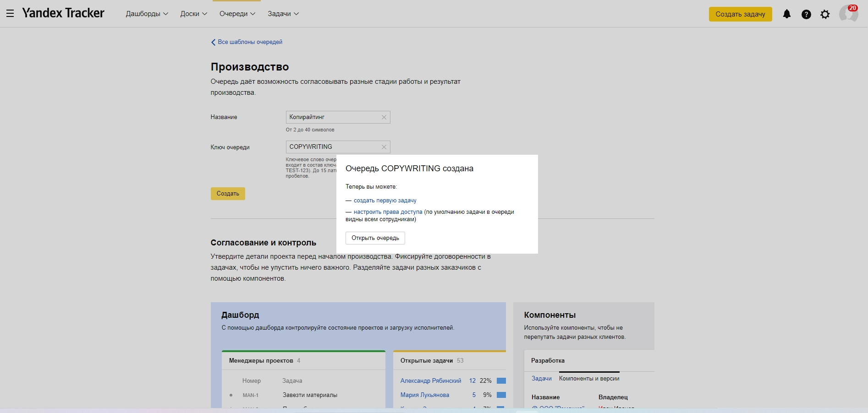The height and width of the screenshot is (413, 868).
Task: Click the 22% progress bar
Action: click(x=501, y=381)
